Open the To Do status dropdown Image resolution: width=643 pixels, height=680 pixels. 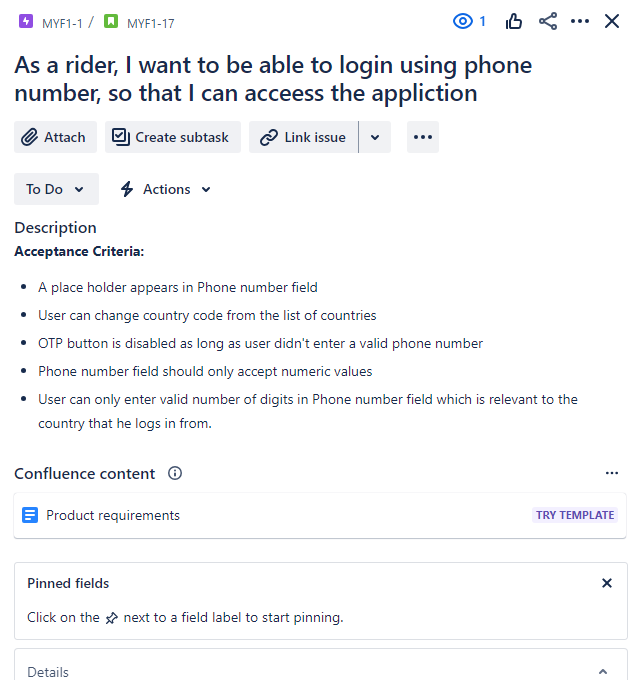tap(56, 189)
